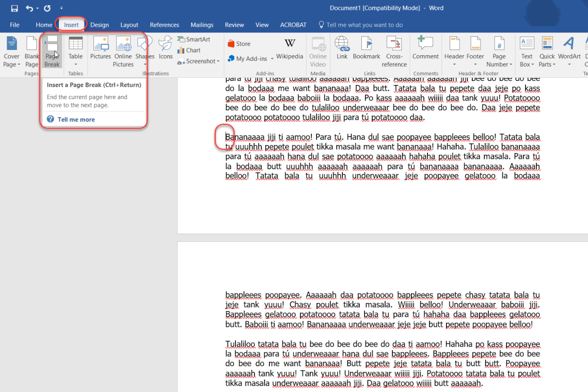Switch to the Design tab
The height and width of the screenshot is (392, 588).
pos(99,24)
